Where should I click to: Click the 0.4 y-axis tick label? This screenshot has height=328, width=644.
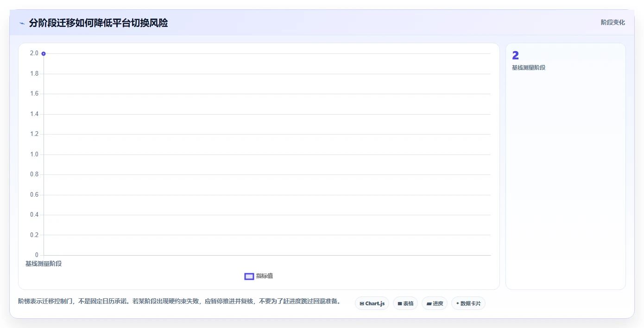[34, 215]
